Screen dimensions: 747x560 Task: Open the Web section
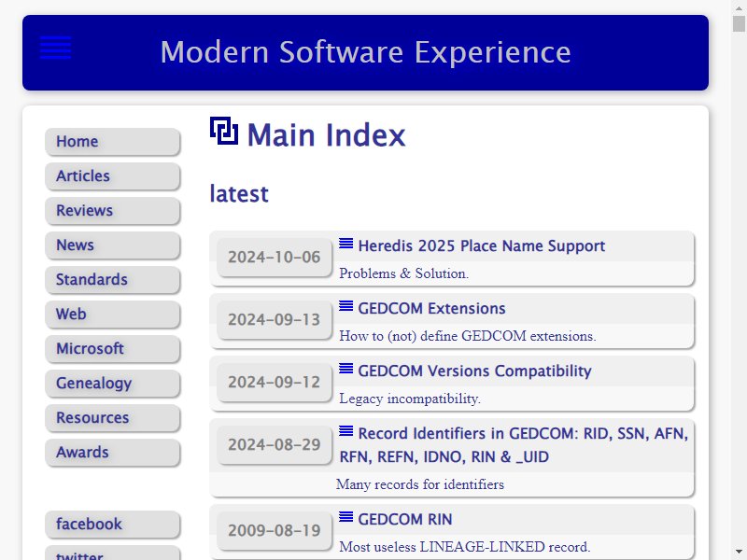(x=113, y=315)
